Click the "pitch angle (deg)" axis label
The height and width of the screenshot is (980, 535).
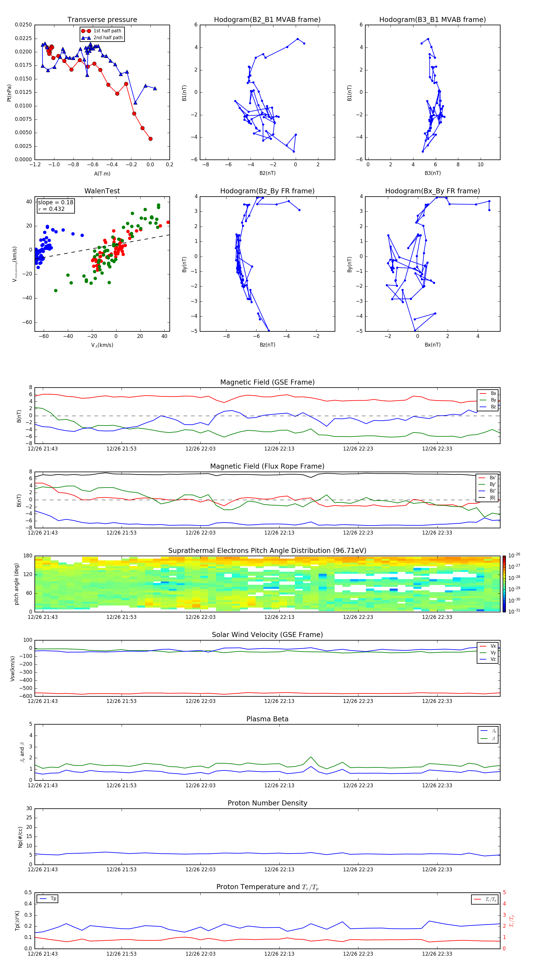[x=16, y=584]
